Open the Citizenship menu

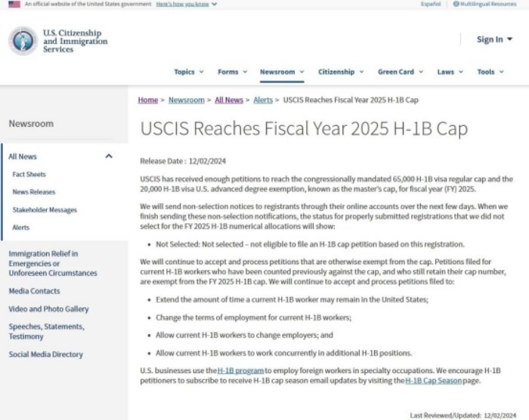pyautogui.click(x=340, y=72)
